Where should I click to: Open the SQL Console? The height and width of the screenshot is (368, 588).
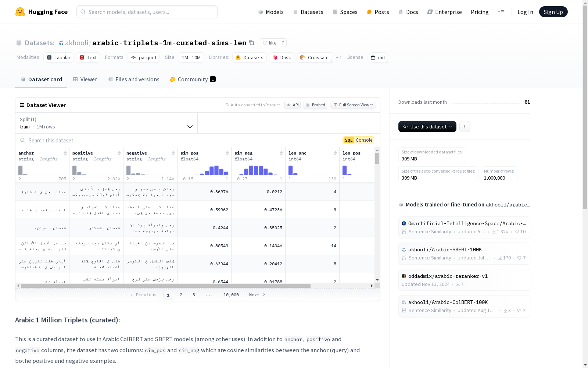(x=358, y=140)
